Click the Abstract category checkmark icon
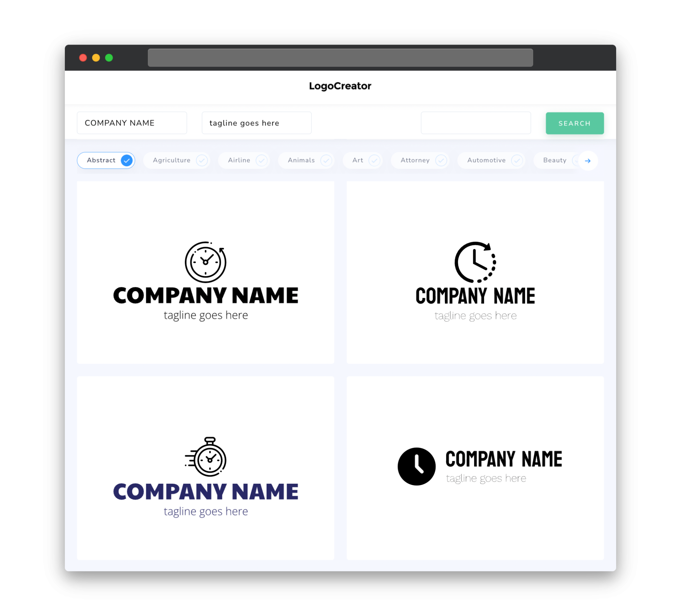Screen dimensions: 681x616 [x=127, y=160]
